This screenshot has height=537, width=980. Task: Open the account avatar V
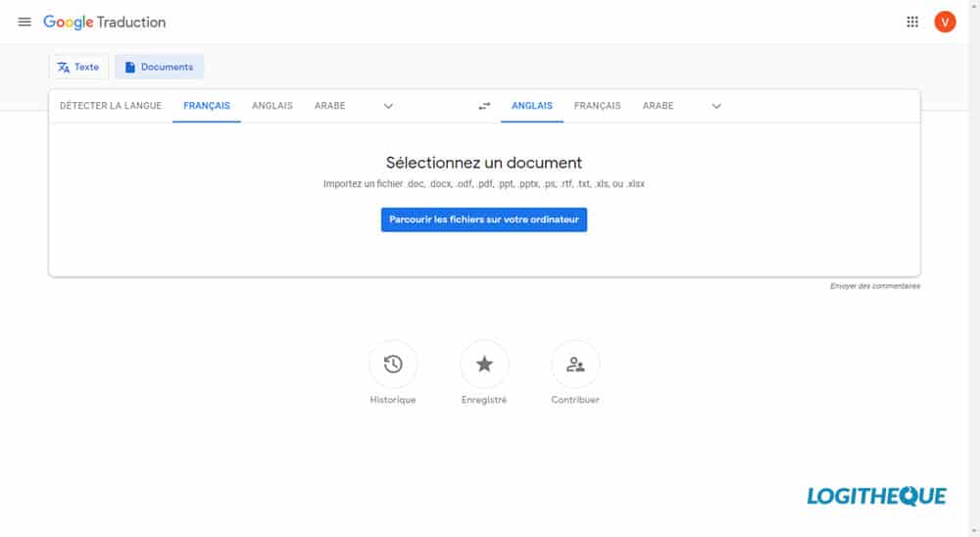945,22
